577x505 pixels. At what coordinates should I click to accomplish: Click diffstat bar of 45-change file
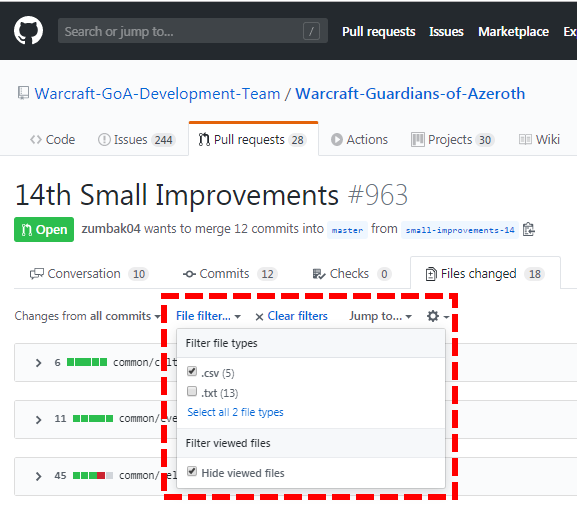pos(93,475)
